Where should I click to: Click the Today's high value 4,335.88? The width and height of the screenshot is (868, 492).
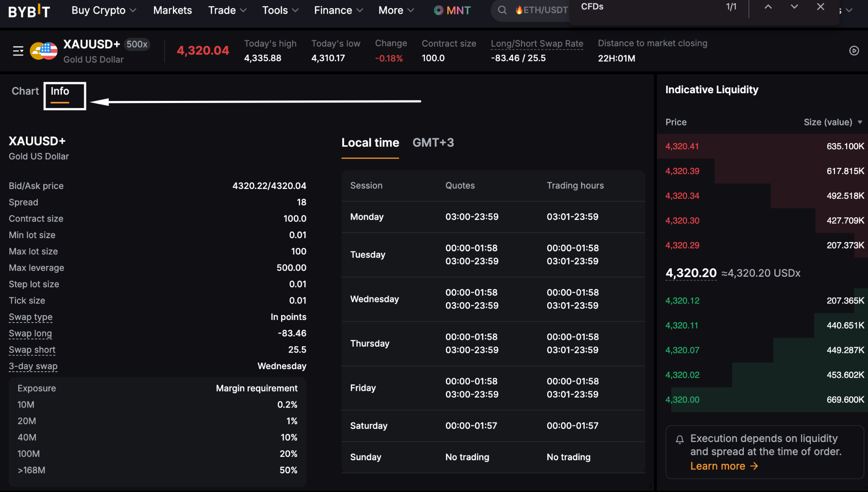[262, 58]
